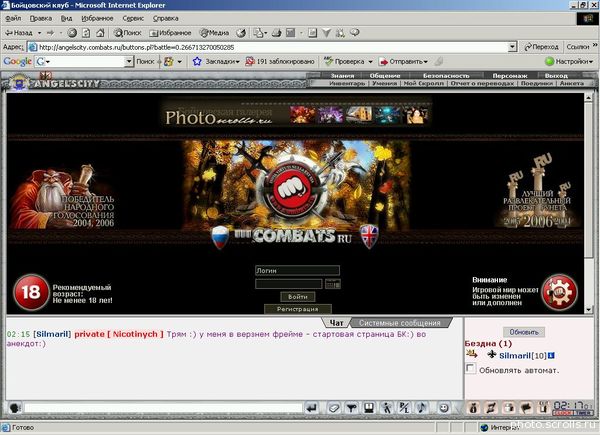The height and width of the screenshot is (435, 600).
Task: Switch to Системные сообщения tab
Action: click(400, 323)
